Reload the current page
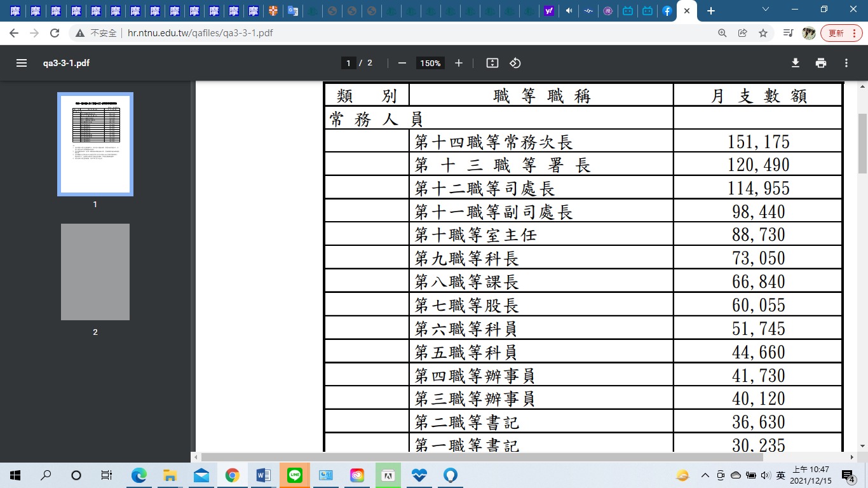 (x=55, y=33)
